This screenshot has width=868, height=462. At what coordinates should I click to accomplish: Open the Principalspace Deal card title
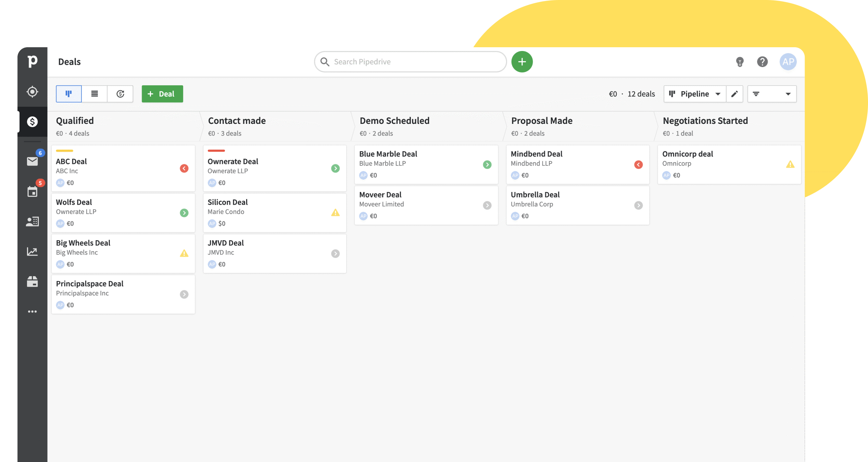(90, 283)
